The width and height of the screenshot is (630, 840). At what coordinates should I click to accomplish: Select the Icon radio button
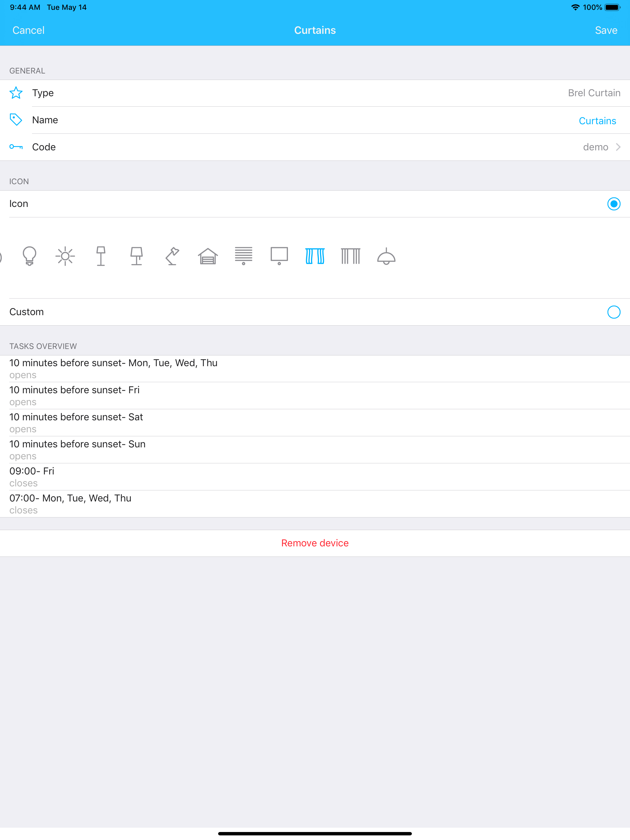click(614, 204)
